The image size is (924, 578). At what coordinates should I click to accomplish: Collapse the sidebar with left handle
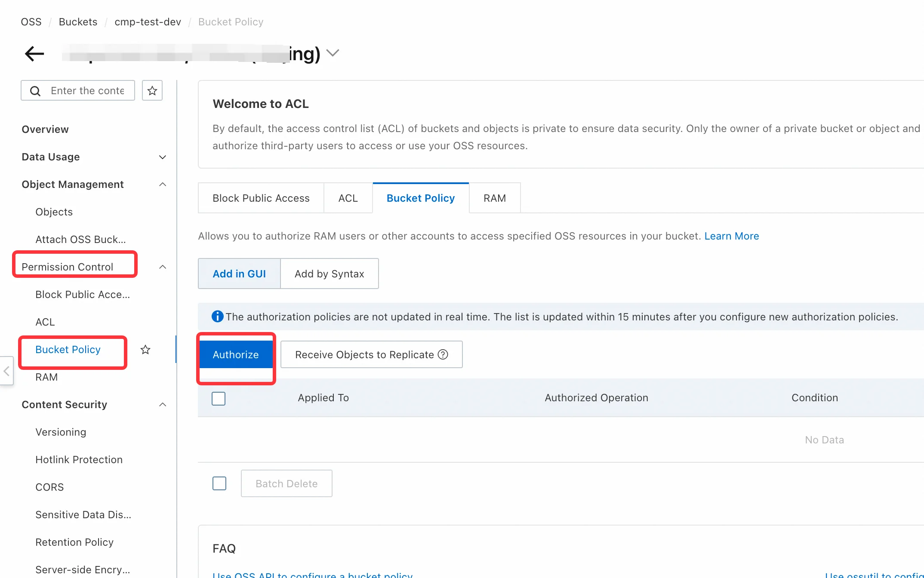(6, 371)
